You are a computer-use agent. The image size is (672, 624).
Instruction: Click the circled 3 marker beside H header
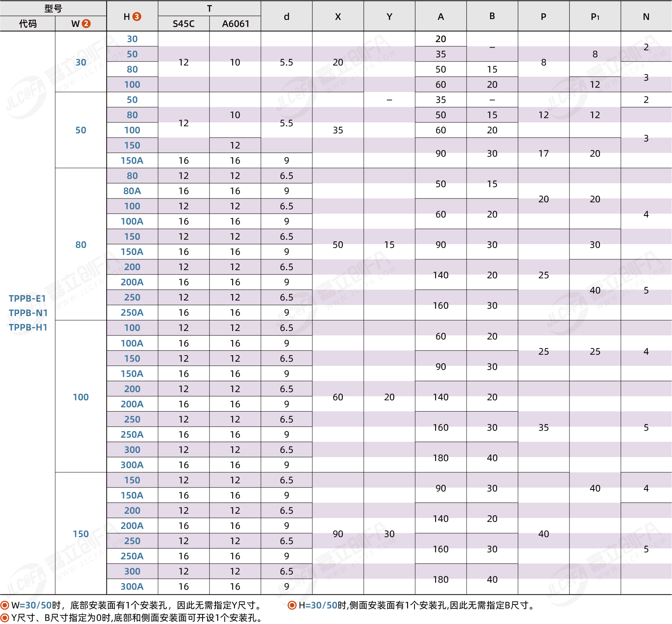pos(137,16)
